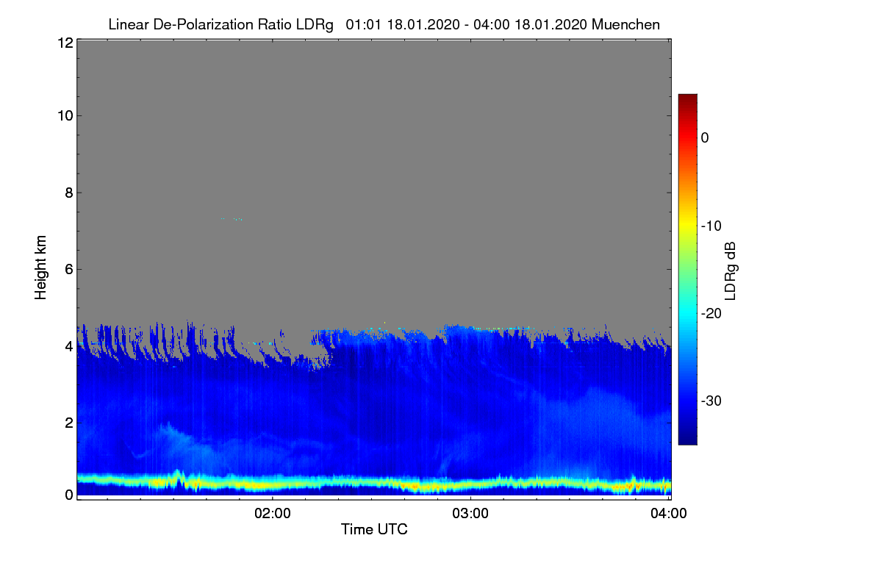Click the colorbar tick label '-20'
882x588 pixels.
pos(711,313)
